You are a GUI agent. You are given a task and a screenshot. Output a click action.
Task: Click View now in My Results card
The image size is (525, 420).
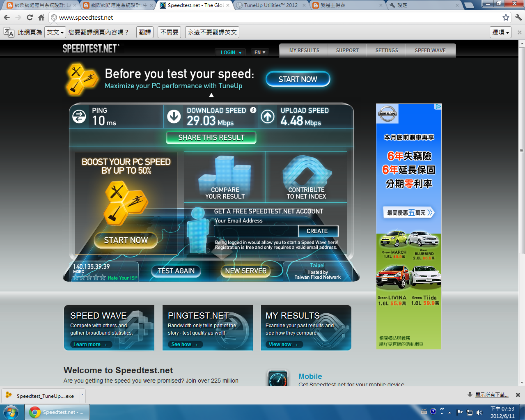pos(284,344)
